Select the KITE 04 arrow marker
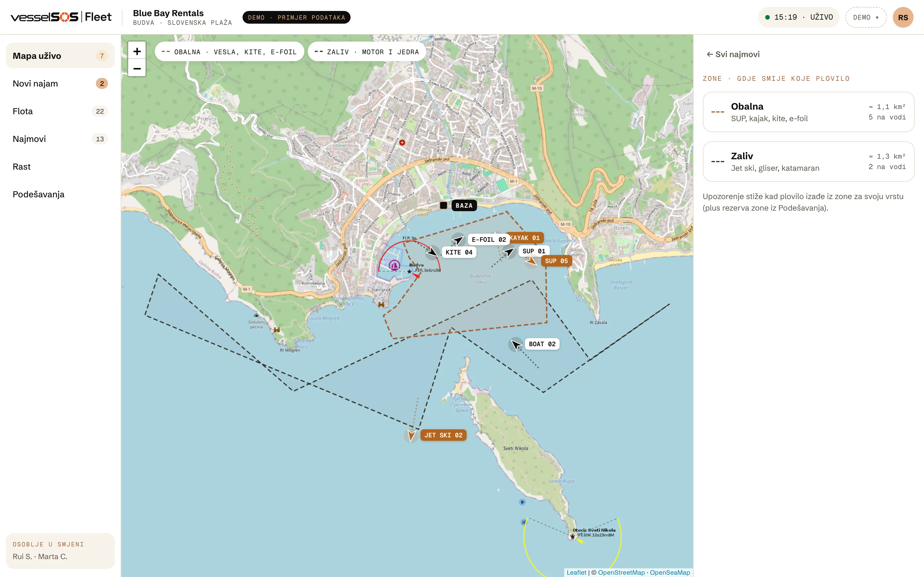The image size is (924, 577). (432, 252)
